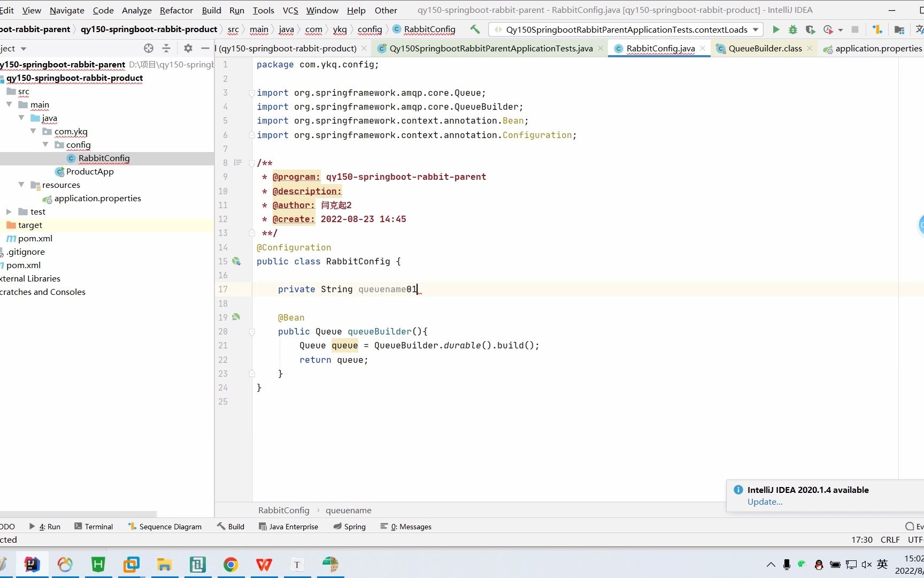Click the Build project hammer icon
The image size is (924, 578).
[x=475, y=29]
